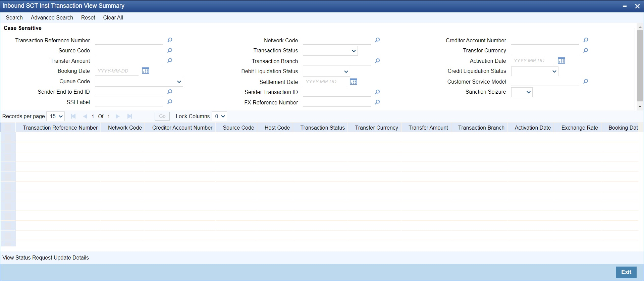Select the first empty row selector cell
Image resolution: width=644 pixels, height=281 pixels.
point(8,137)
